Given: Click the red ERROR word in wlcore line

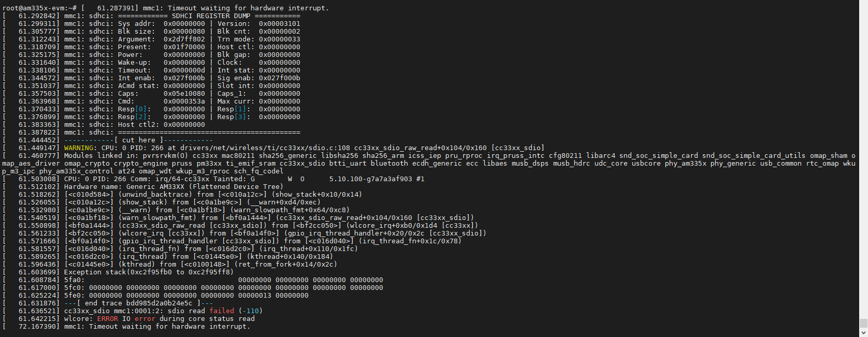Looking at the screenshot, I should 107,319.
